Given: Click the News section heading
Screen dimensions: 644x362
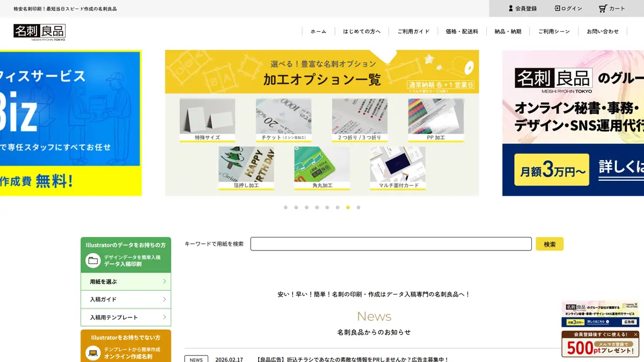Looking at the screenshot, I should click(x=374, y=316).
